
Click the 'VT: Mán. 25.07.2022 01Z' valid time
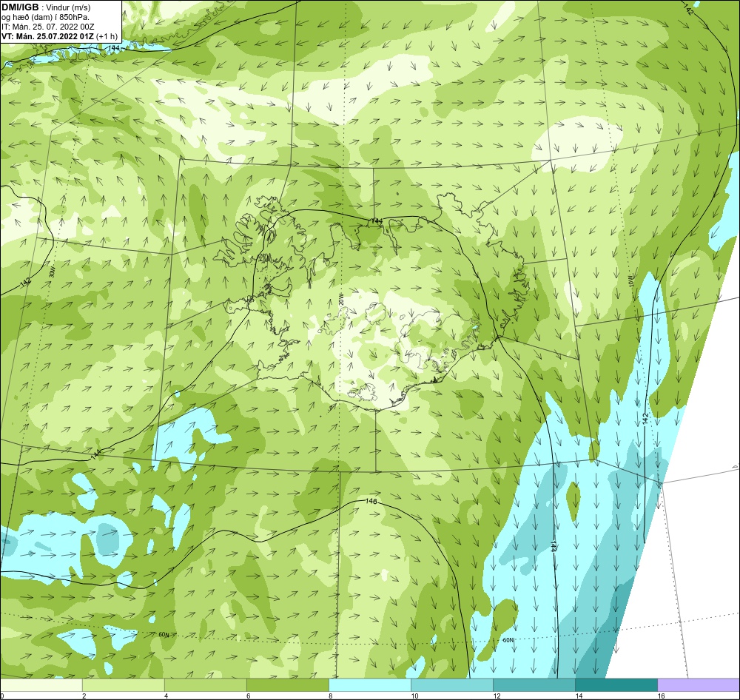pyautogui.click(x=47, y=36)
